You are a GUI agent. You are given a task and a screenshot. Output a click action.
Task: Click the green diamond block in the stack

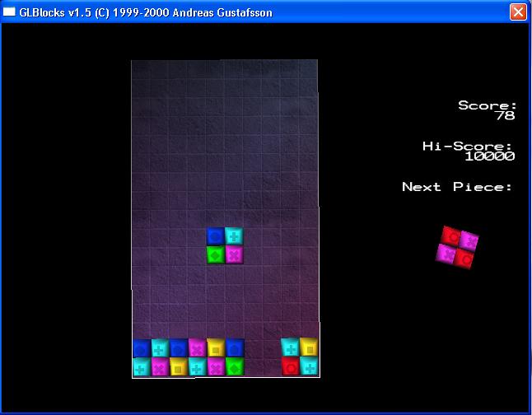[235, 366]
